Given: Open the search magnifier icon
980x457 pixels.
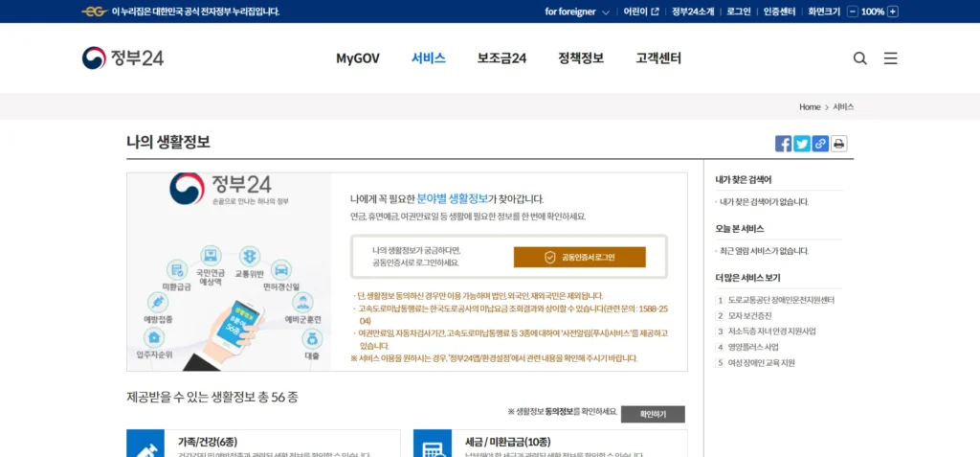Looking at the screenshot, I should (x=860, y=58).
